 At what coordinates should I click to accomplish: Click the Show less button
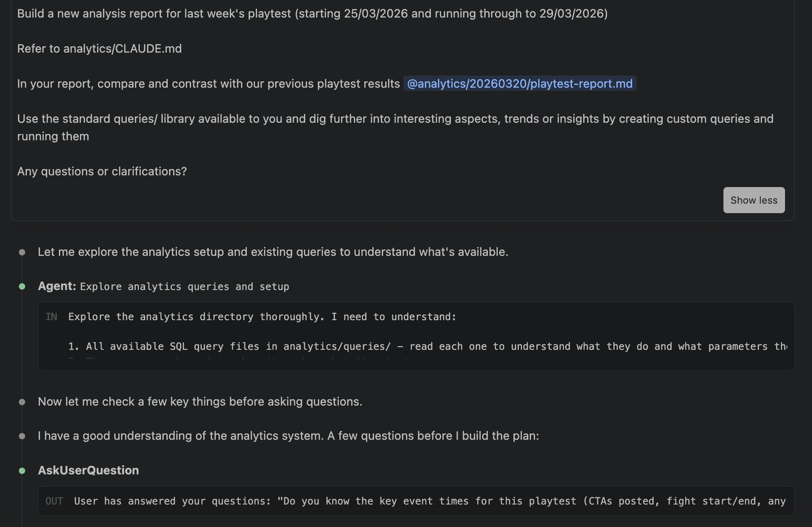(754, 200)
